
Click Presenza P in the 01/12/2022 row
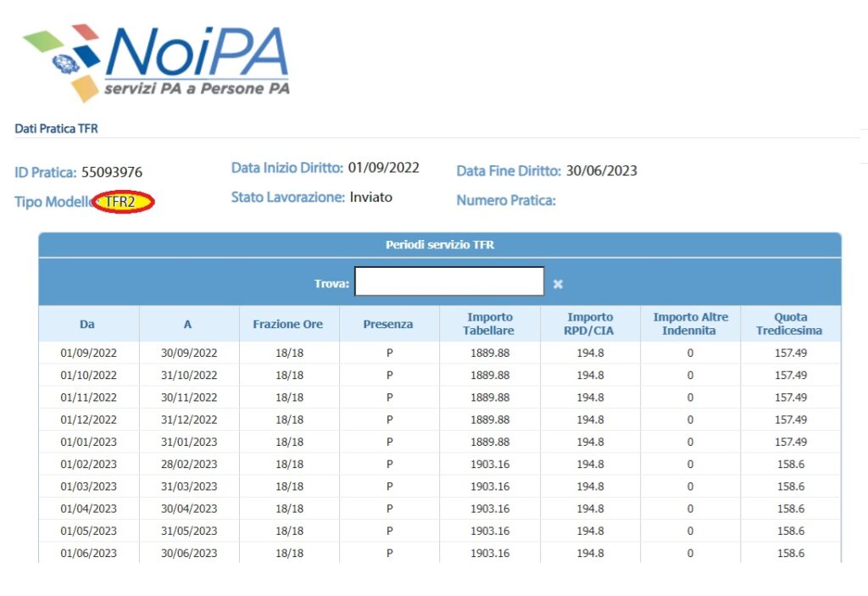390,420
